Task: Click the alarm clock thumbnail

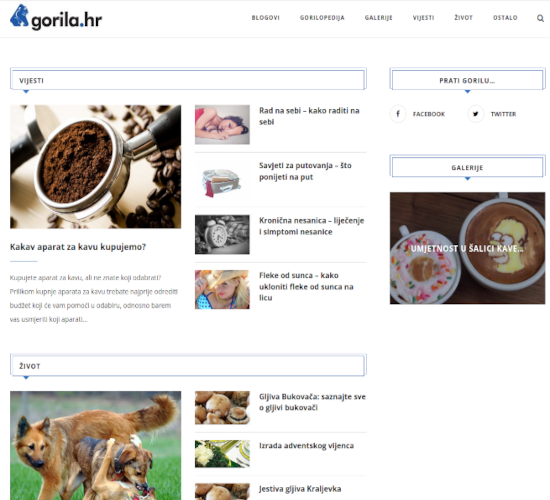Action: 222,234
